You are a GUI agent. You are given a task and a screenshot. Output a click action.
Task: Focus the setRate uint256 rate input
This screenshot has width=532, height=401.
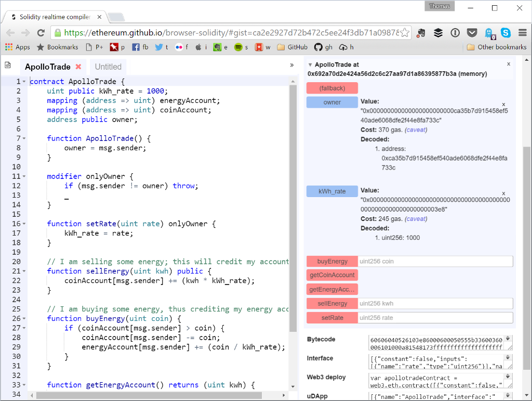point(435,318)
